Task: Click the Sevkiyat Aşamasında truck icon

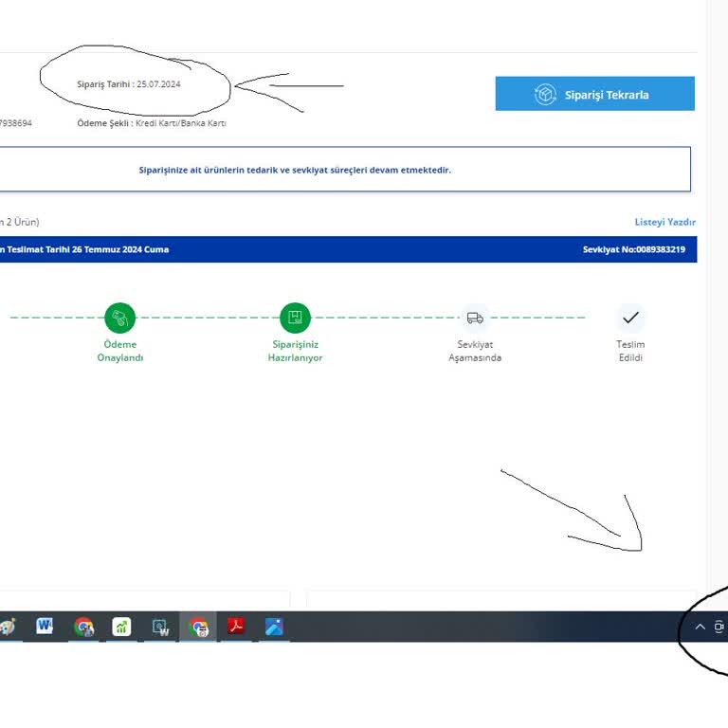Action: pos(475,318)
